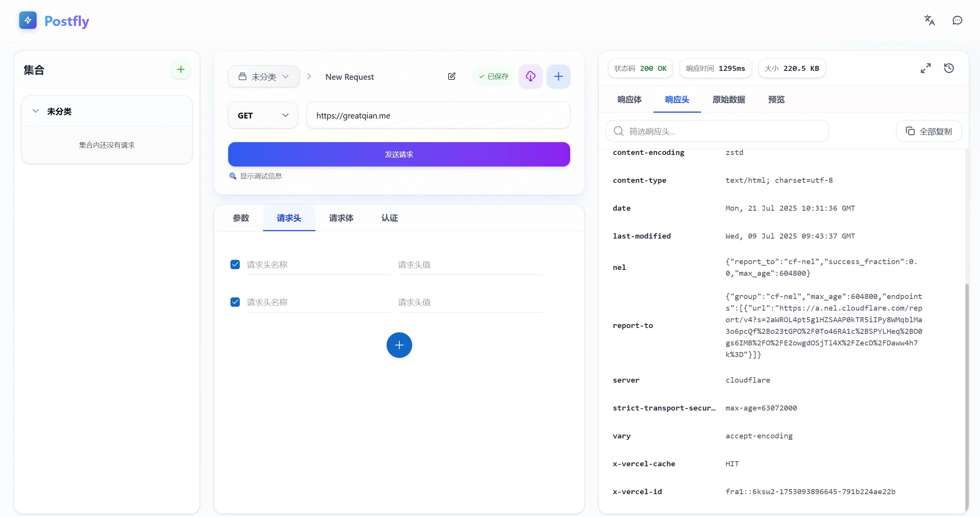Expand response panel to fullscreen
The image size is (980, 517).
[925, 69]
